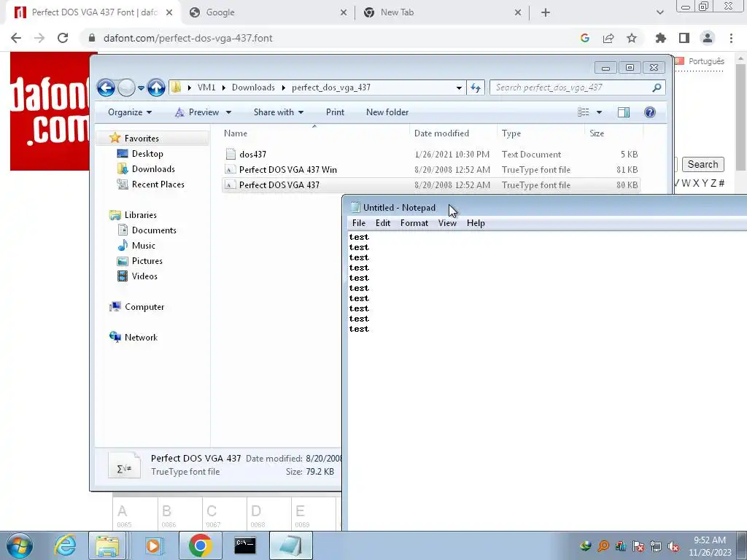Open the view options dropdown arrow

[x=600, y=112]
